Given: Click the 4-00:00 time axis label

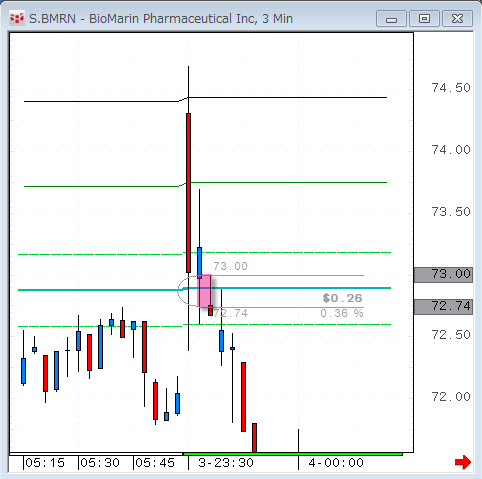Looking at the screenshot, I should tap(336, 463).
